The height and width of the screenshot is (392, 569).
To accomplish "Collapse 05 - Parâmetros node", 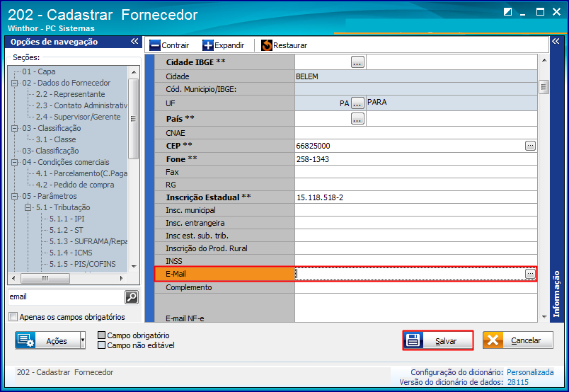I will click(x=15, y=197).
